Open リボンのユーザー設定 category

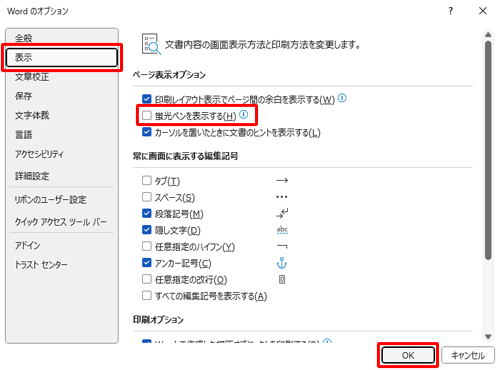tap(62, 200)
